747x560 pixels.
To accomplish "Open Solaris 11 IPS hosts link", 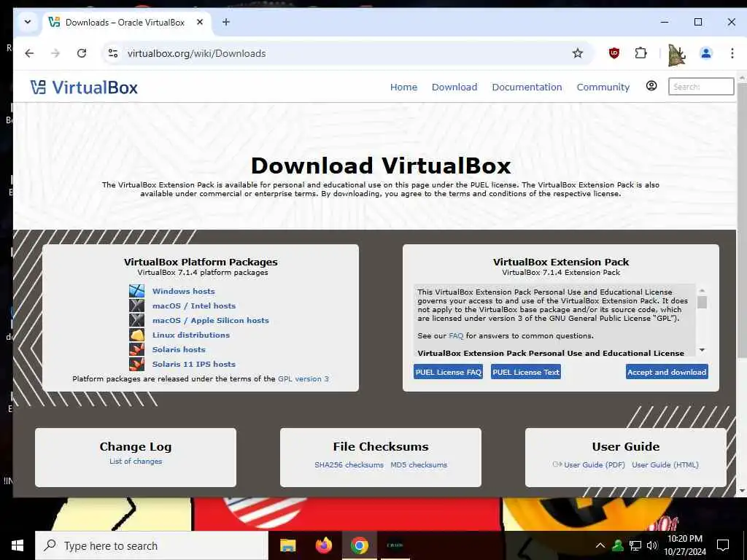I will 194,364.
